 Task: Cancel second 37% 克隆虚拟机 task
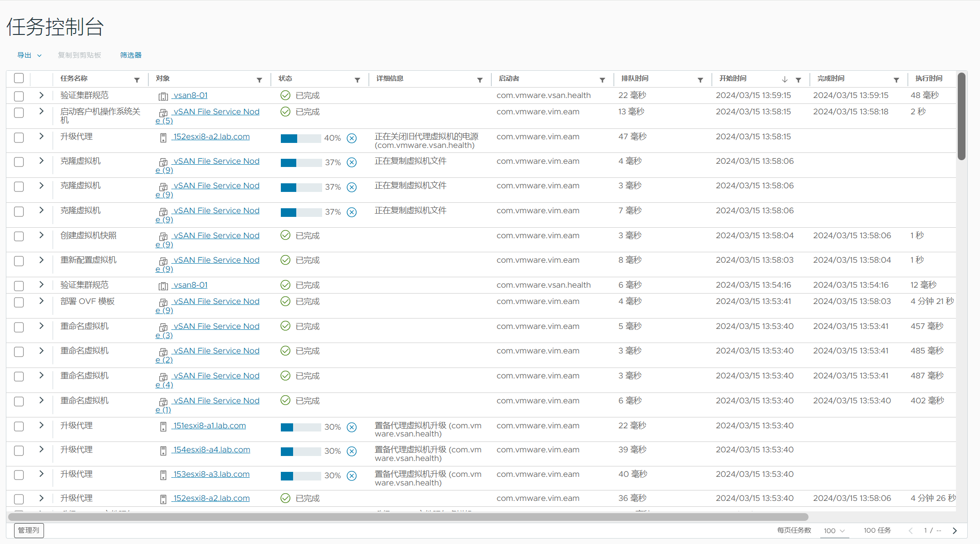pos(352,187)
